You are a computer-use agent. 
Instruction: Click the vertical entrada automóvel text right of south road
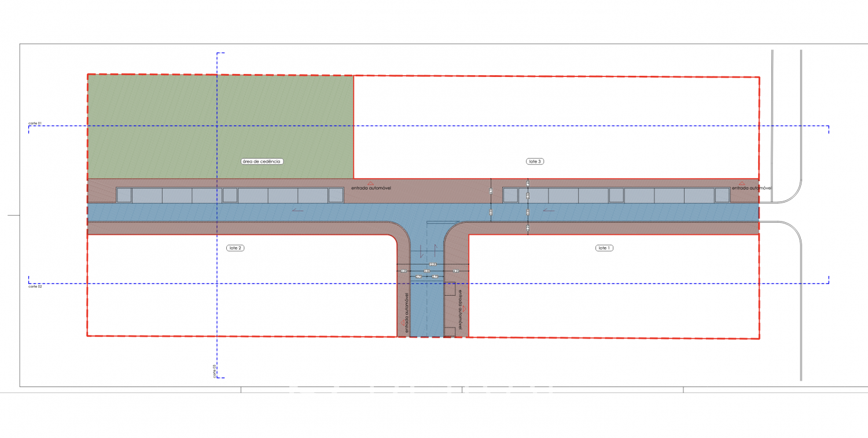[x=460, y=310]
